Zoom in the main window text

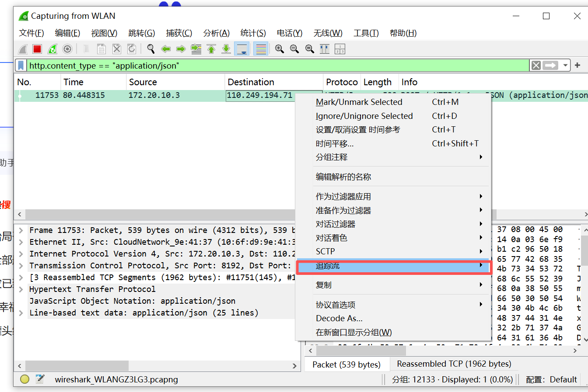[280, 49]
